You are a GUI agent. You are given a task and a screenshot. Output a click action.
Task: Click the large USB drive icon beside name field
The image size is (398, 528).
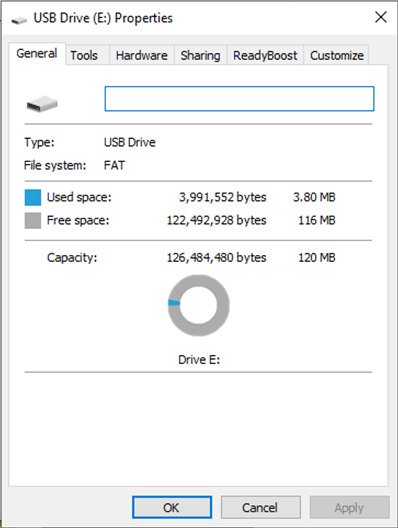click(42, 104)
